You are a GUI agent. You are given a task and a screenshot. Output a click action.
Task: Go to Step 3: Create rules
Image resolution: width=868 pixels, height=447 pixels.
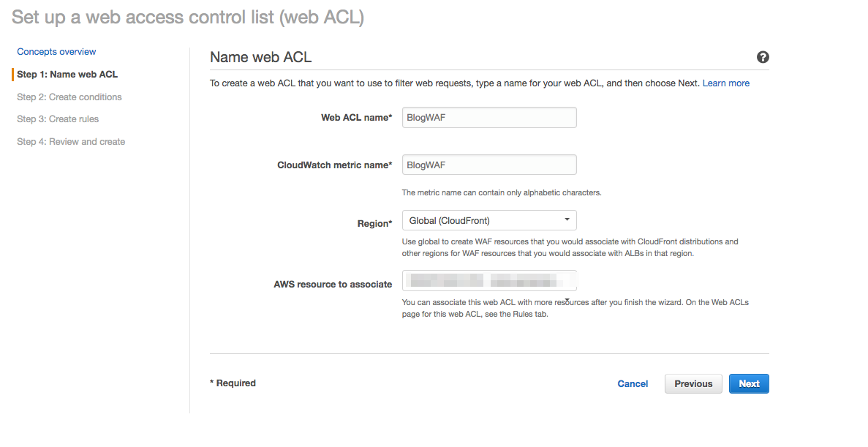[x=58, y=119]
